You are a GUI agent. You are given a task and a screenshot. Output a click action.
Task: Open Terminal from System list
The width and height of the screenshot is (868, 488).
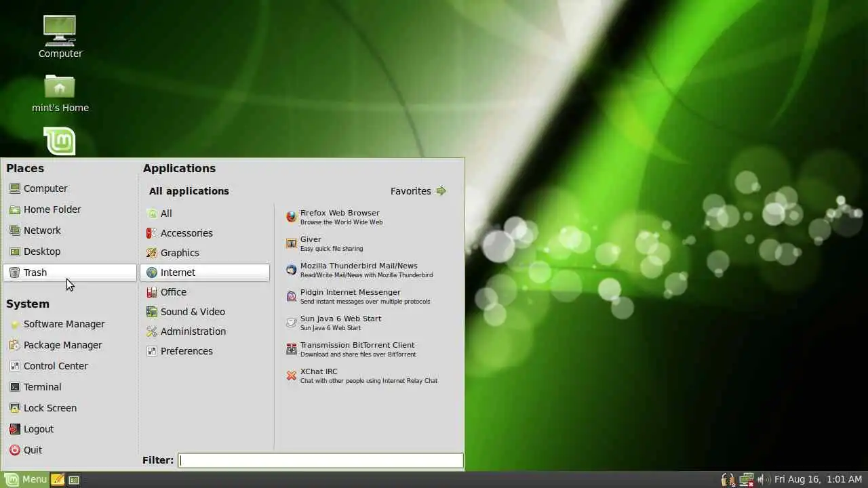(70, 387)
